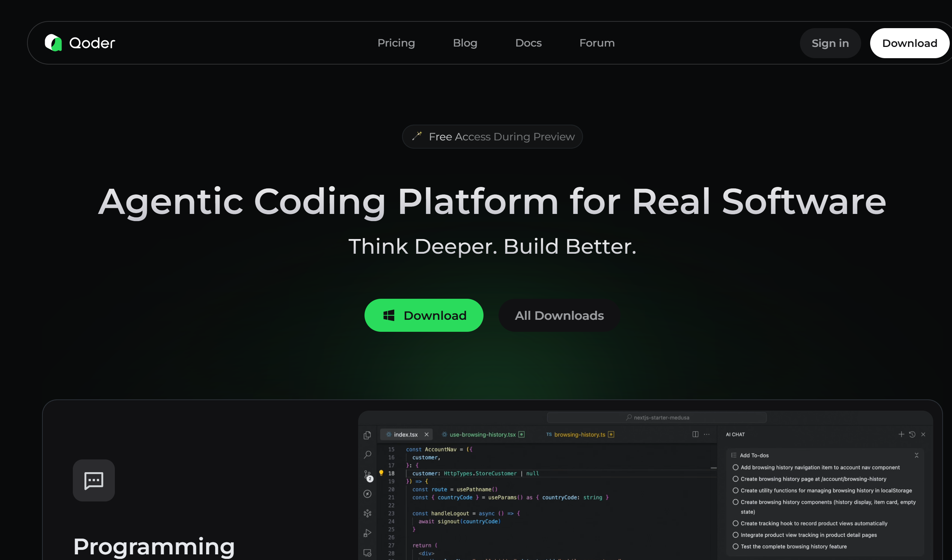Image resolution: width=952 pixels, height=560 pixels.
Task: Open the Pricing page
Action: (x=396, y=43)
